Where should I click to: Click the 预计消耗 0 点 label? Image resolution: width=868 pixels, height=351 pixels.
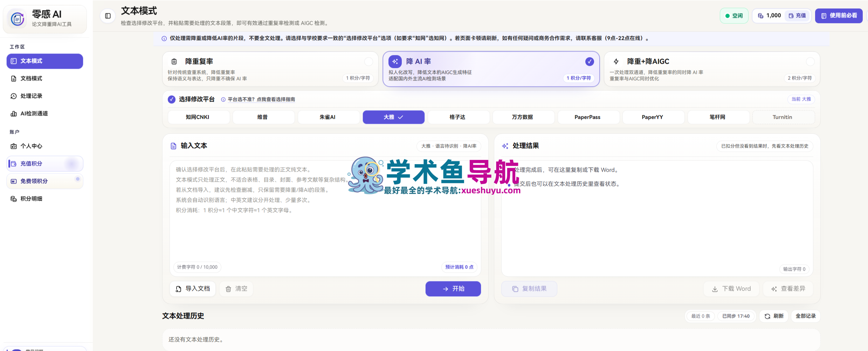pos(459,267)
